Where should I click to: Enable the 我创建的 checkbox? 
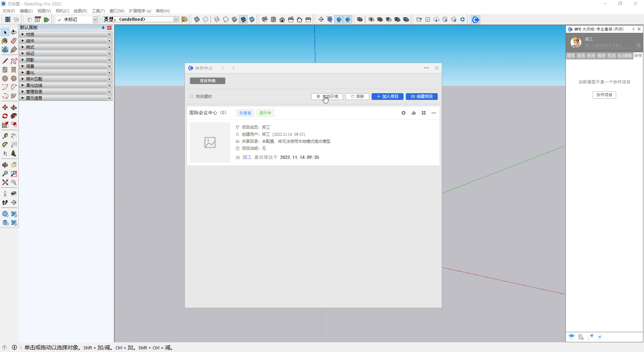(192, 97)
